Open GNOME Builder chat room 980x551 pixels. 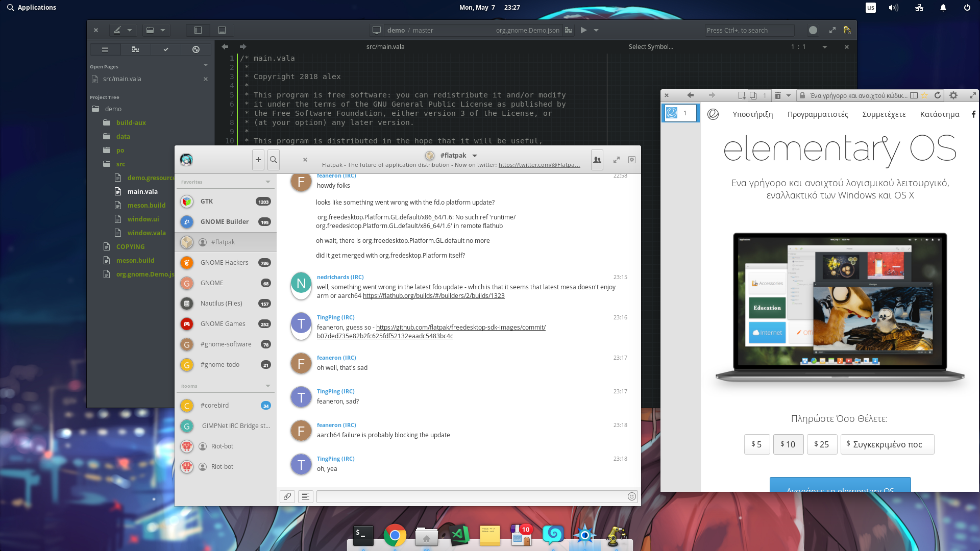click(x=226, y=222)
